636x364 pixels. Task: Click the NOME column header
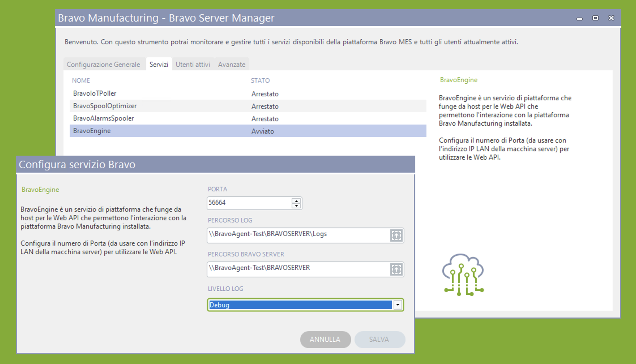click(81, 80)
